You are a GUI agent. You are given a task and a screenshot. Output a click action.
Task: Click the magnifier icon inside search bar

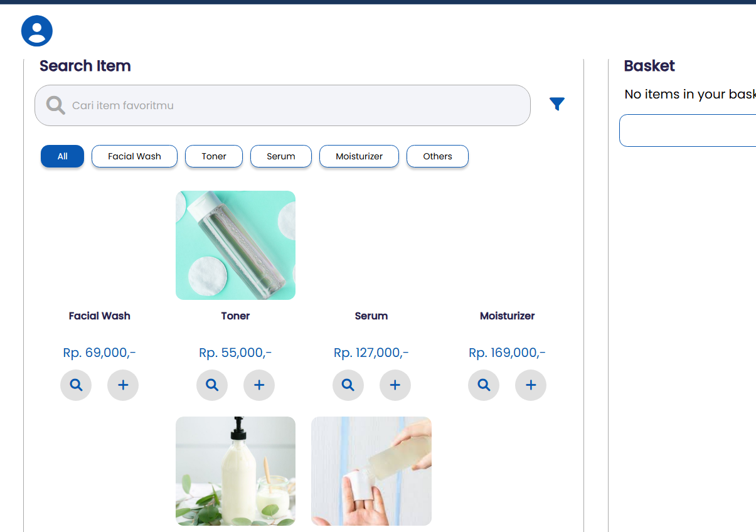pos(56,105)
